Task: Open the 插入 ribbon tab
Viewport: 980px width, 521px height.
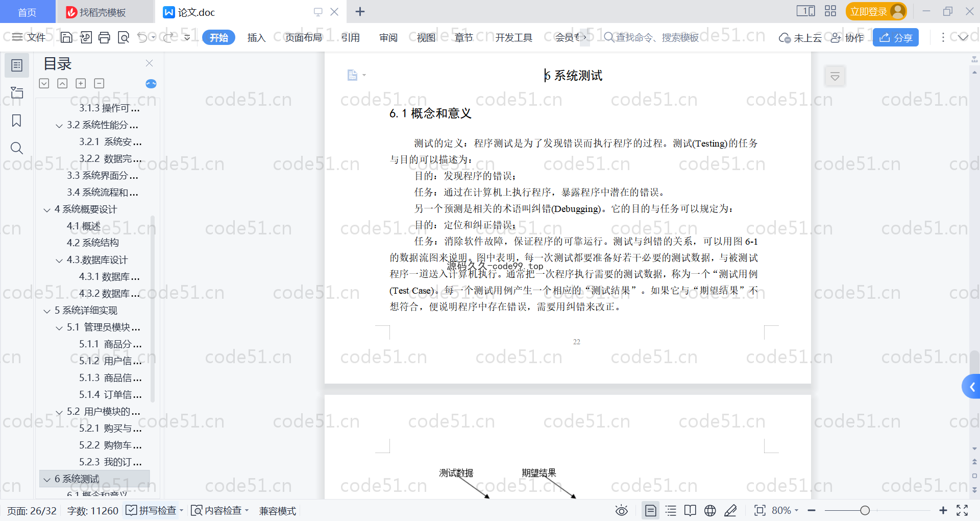Action: pyautogui.click(x=256, y=37)
